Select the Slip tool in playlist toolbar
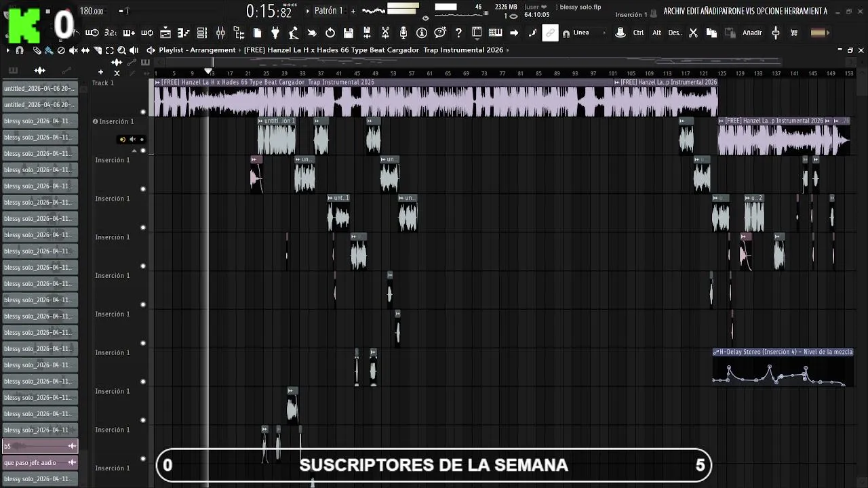 (85, 50)
